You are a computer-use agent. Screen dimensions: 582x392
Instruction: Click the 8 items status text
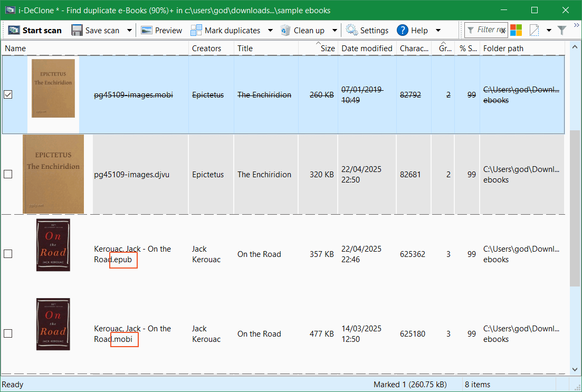478,385
